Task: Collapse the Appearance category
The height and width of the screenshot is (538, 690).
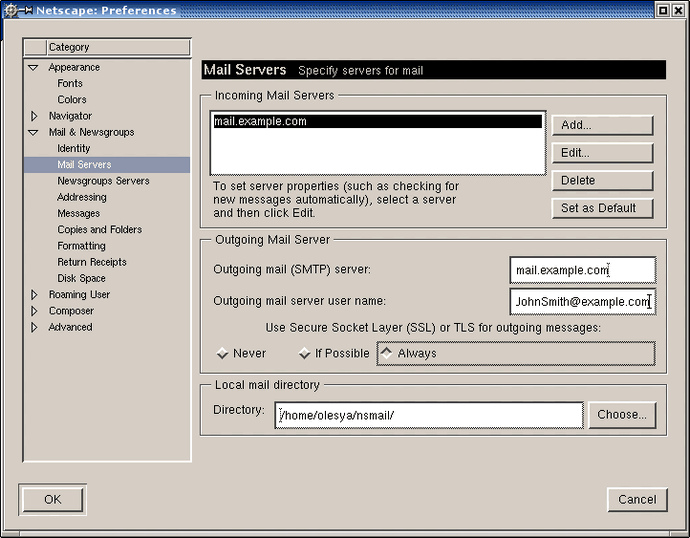Action: coord(33,67)
